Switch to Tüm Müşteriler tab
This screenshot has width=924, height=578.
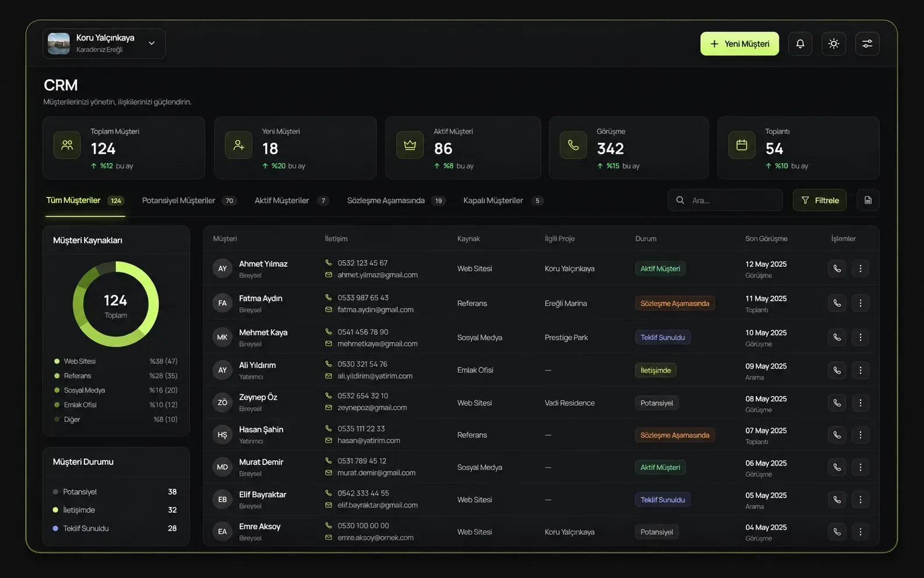(85, 200)
